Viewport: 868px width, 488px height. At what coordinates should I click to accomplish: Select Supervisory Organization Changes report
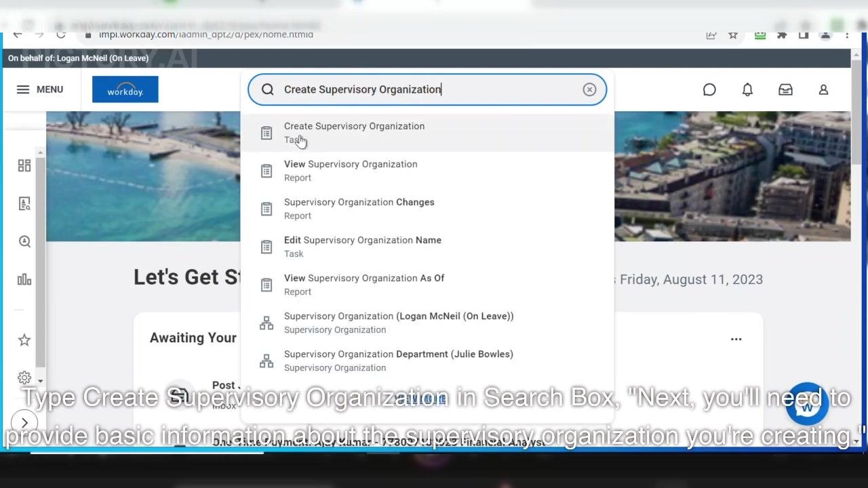pyautogui.click(x=427, y=209)
